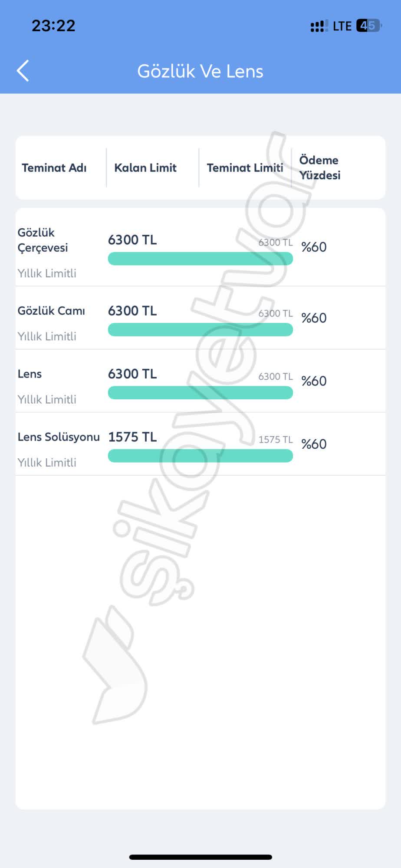The width and height of the screenshot is (401, 868).
Task: Tap the battery level indicator
Action: coord(368,26)
